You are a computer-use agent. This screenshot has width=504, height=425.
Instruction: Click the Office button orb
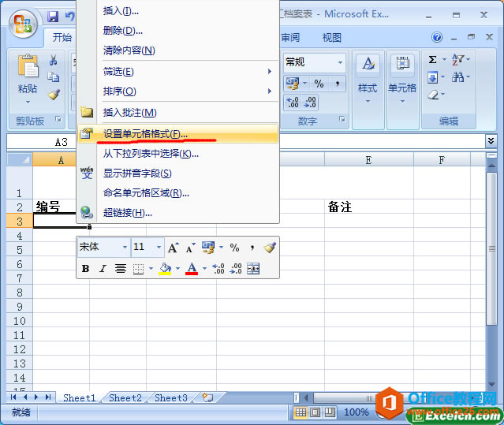(x=23, y=24)
